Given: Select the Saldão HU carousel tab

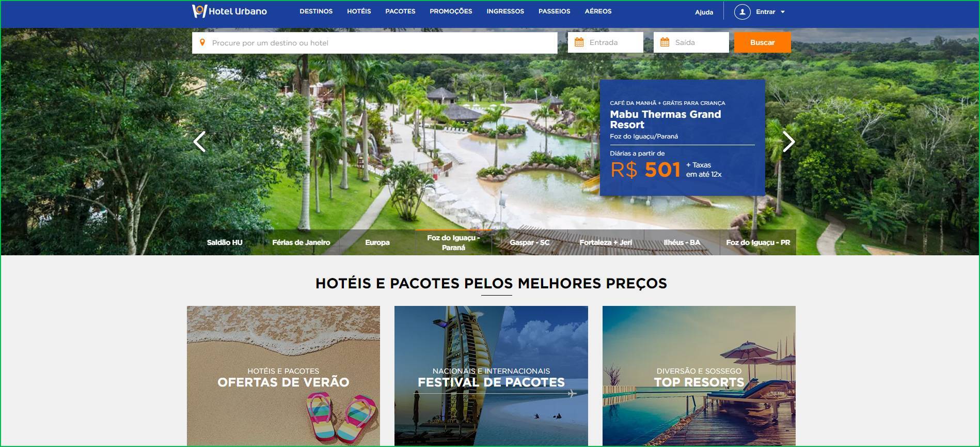Looking at the screenshot, I should 225,242.
